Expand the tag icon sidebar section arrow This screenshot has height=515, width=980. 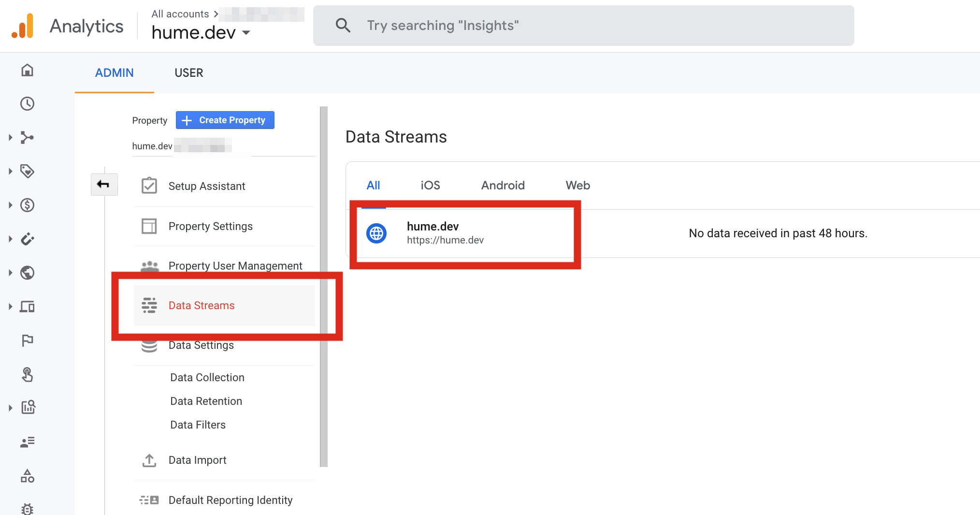pos(10,172)
